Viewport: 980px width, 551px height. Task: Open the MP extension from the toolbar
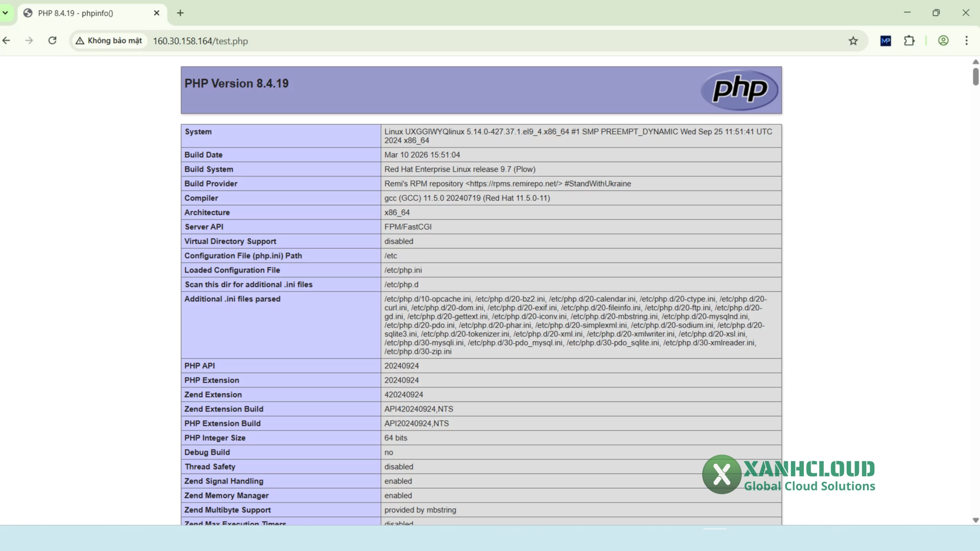885,41
